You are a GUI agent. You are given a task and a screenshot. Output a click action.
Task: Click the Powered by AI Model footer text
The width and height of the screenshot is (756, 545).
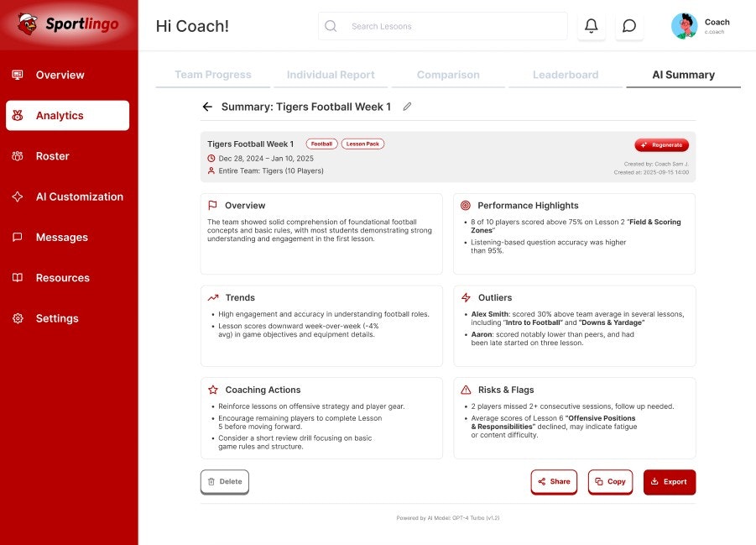(448, 518)
